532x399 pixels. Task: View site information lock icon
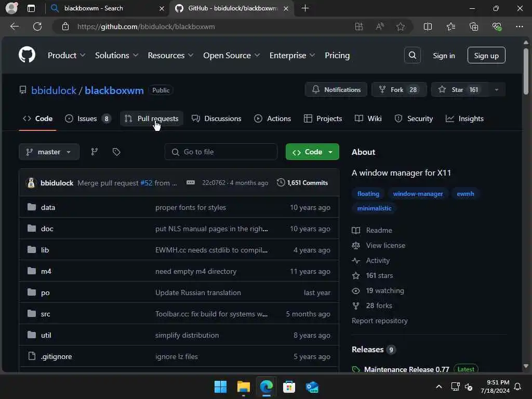click(65, 26)
